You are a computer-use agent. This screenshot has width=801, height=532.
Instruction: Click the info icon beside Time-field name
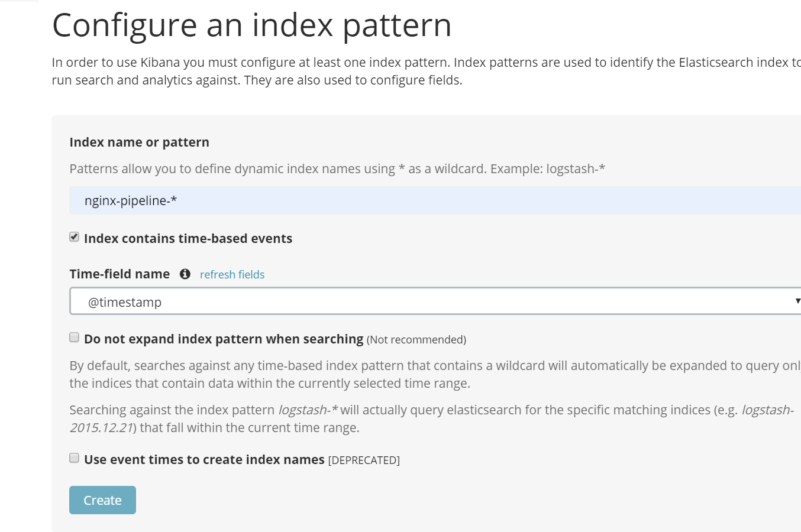tap(185, 274)
